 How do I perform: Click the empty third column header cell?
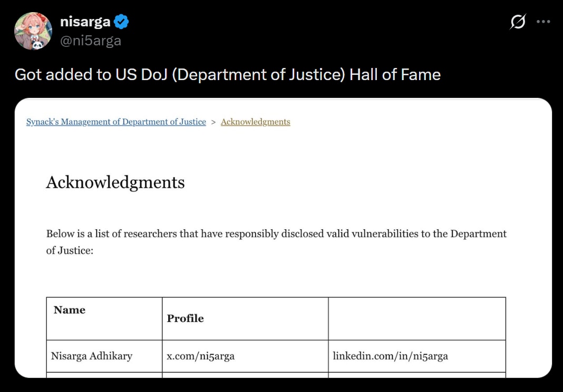417,319
